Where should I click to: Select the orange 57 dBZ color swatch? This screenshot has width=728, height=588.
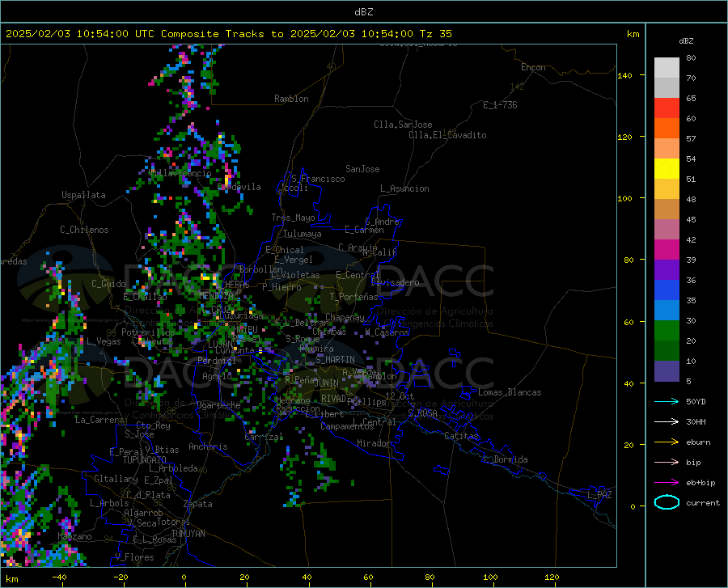pos(667,129)
